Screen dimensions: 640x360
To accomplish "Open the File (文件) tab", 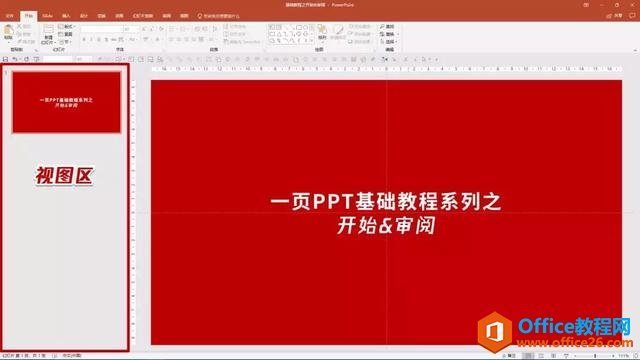I will 9,16.
